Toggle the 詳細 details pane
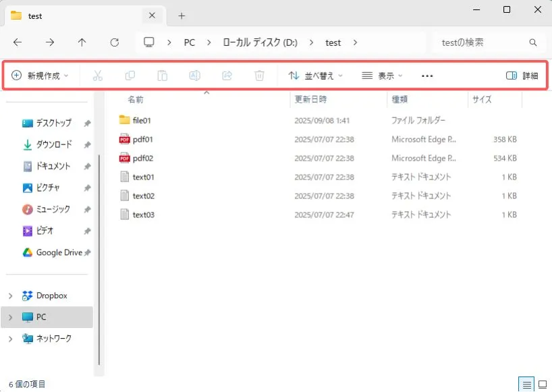This screenshot has height=392, width=552. click(522, 76)
